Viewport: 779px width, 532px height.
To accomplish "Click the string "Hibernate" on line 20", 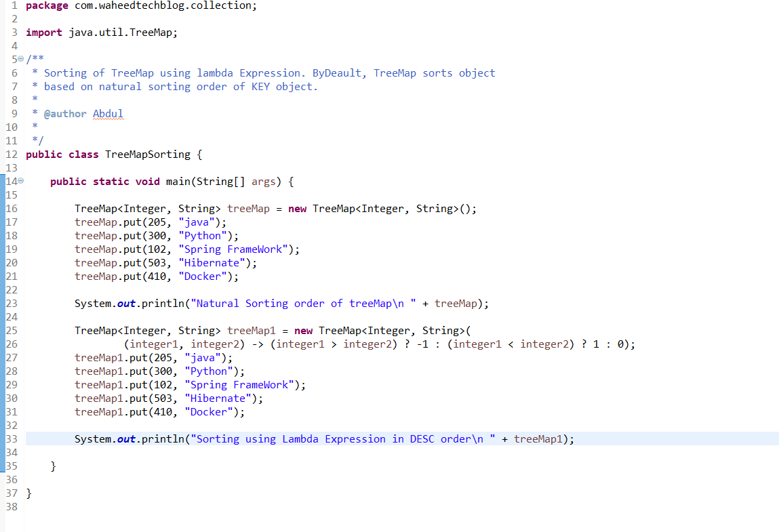I will coord(211,262).
